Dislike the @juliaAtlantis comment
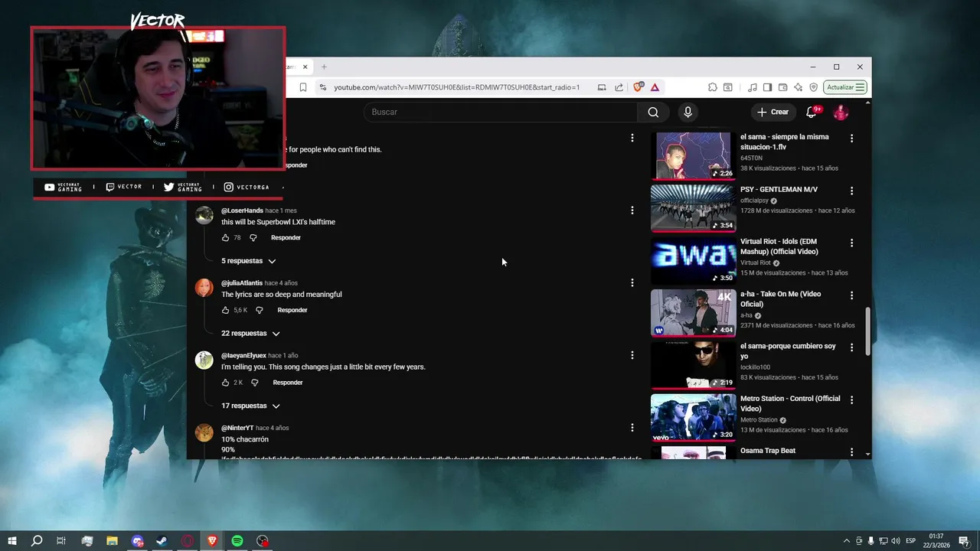 pos(259,310)
